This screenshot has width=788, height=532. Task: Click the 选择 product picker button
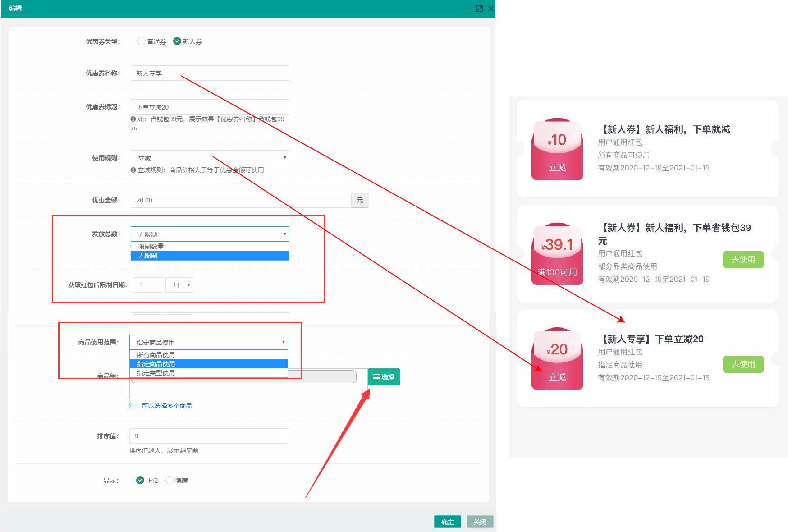pos(384,377)
